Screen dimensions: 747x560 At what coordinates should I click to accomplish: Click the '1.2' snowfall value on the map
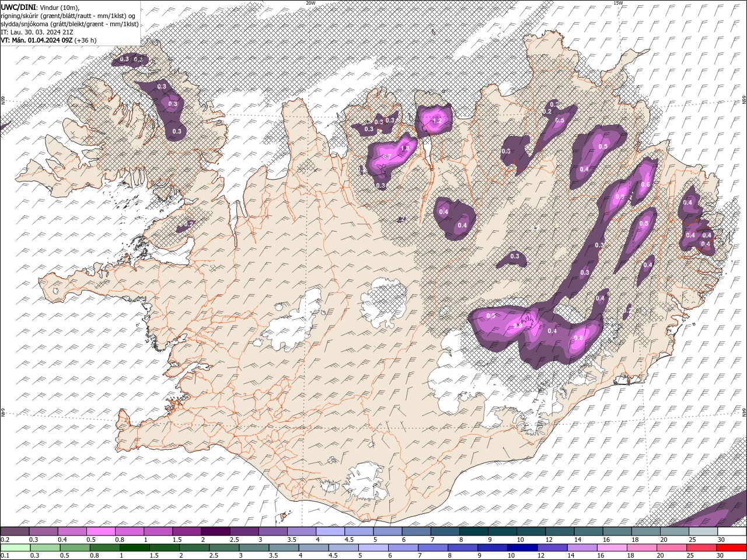click(436, 121)
